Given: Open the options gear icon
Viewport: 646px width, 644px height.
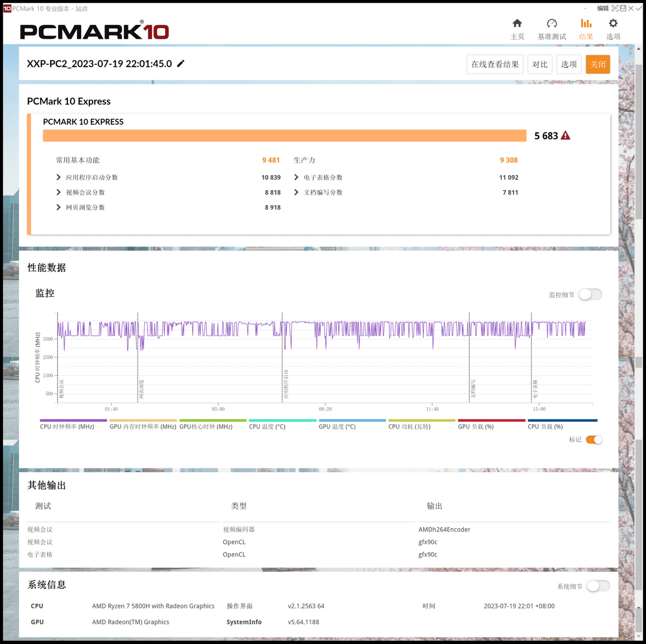Looking at the screenshot, I should (613, 23).
